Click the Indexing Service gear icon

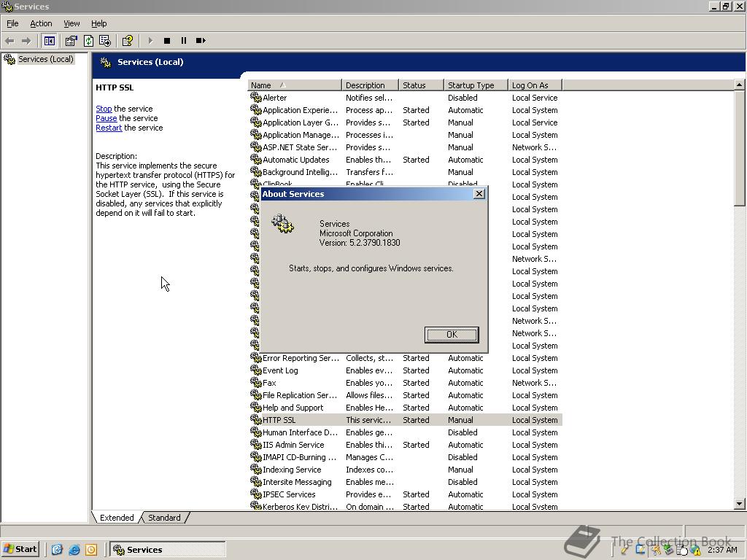(x=256, y=469)
